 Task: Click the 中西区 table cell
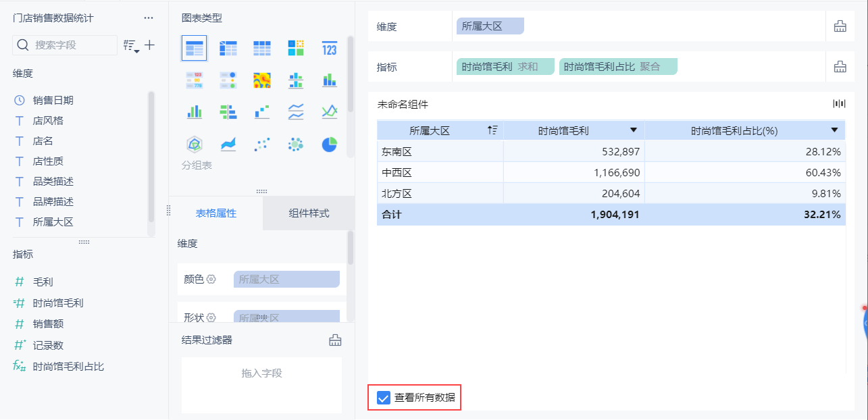pos(440,172)
